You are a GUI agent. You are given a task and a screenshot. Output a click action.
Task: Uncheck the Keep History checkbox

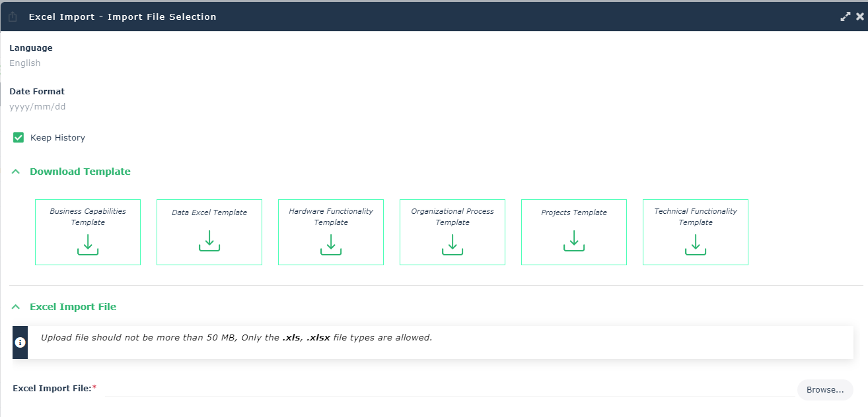pyautogui.click(x=18, y=137)
